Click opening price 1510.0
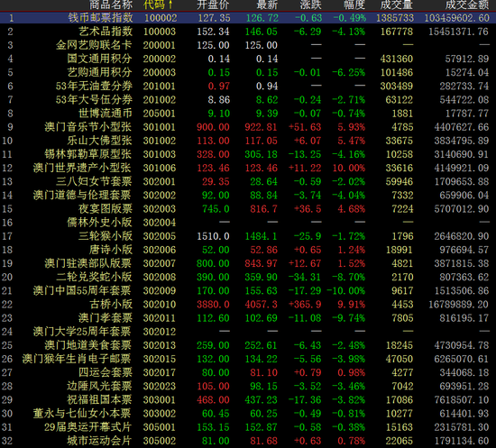Image resolution: width=496 pixels, height=448 pixels. (213, 236)
